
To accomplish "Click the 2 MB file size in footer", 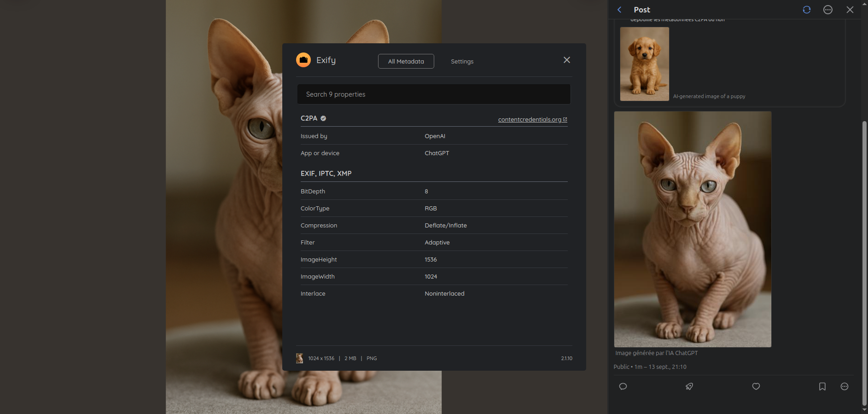I will 350,358.
